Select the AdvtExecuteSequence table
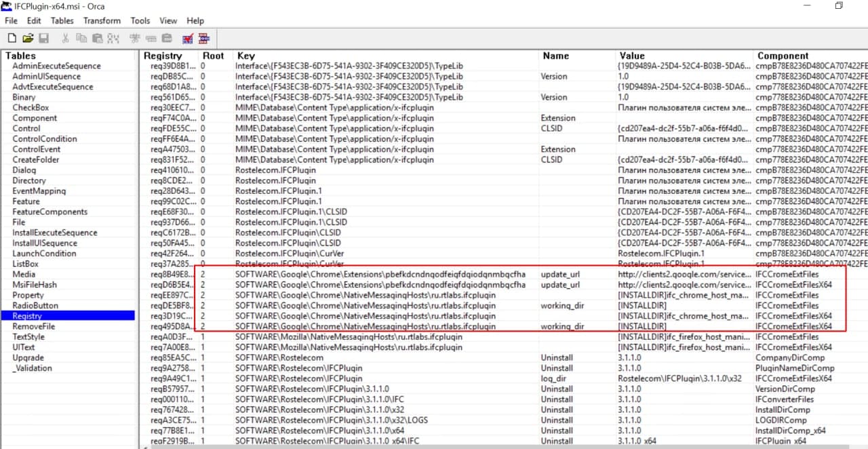The image size is (868, 449). tap(53, 87)
